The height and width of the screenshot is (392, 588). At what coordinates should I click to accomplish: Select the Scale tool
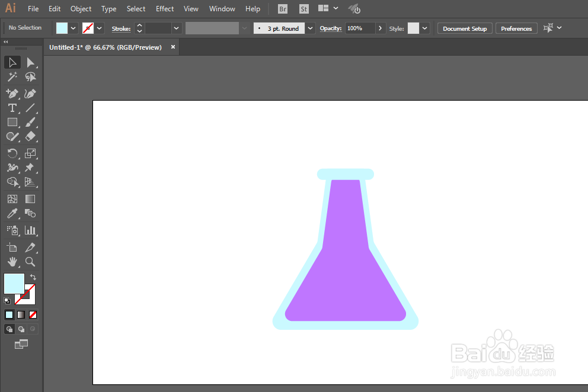[x=30, y=153]
